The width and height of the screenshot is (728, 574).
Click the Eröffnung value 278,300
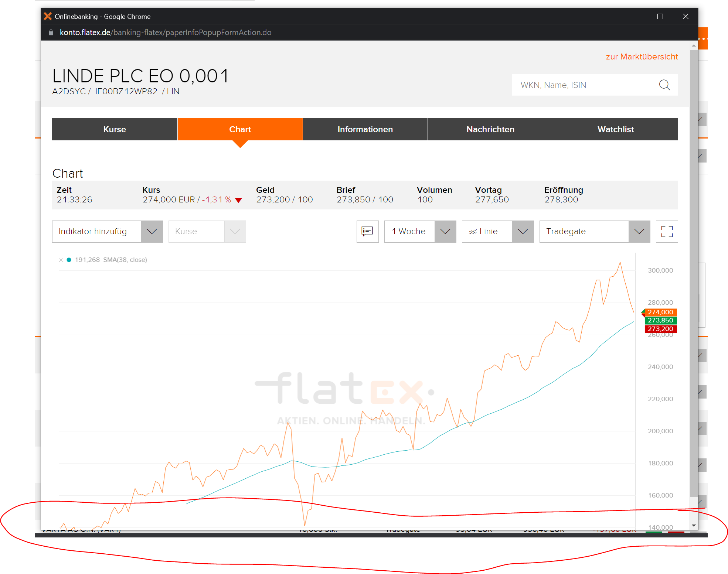pos(561,200)
